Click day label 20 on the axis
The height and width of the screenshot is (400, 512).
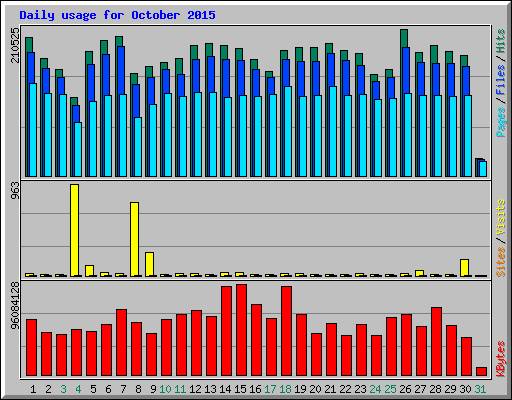click(x=315, y=389)
